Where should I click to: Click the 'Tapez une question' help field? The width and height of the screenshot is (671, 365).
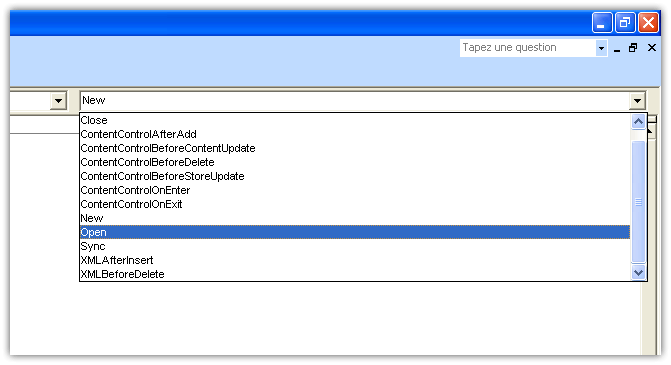coord(528,48)
